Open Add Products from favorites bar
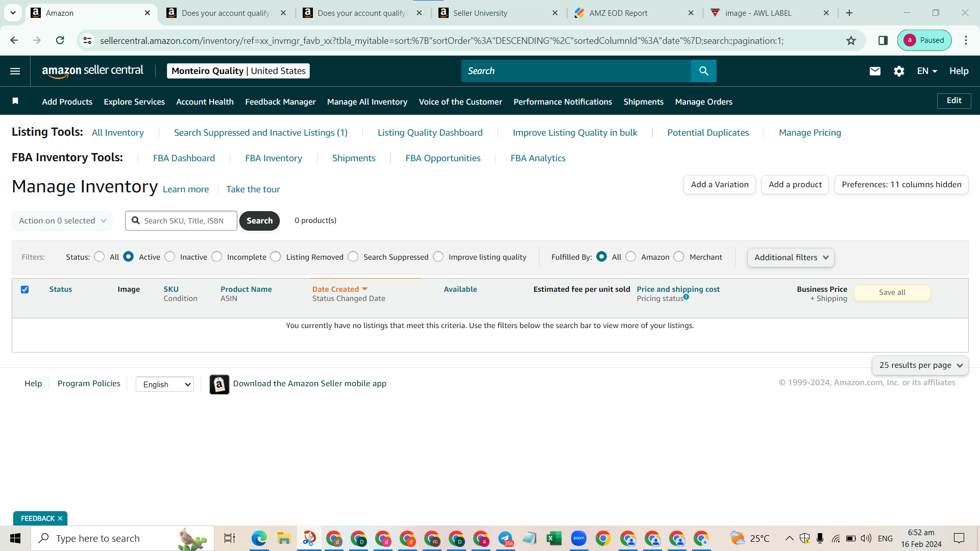The image size is (980, 551). tap(67, 102)
